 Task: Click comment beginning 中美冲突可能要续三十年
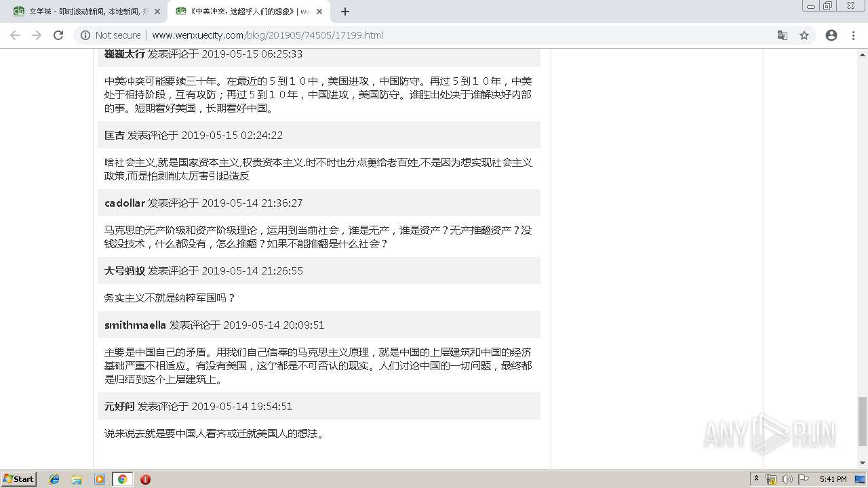(x=318, y=94)
